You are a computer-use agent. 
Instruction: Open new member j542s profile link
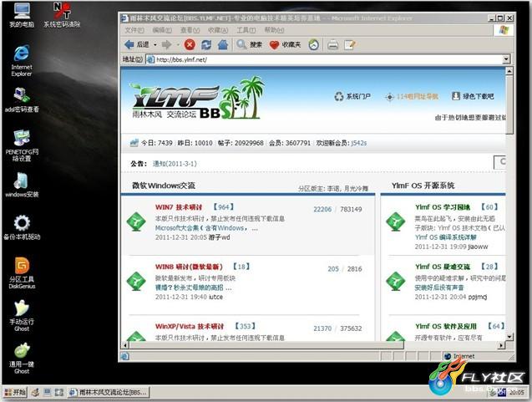[x=359, y=143]
